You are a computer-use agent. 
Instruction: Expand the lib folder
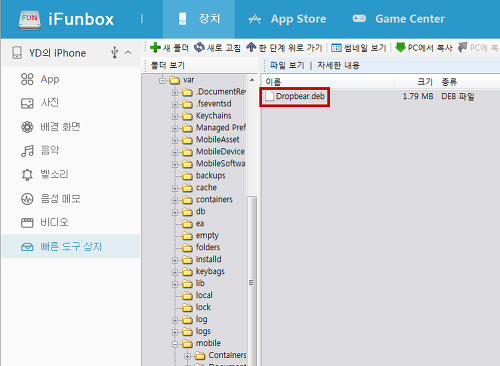(x=175, y=284)
